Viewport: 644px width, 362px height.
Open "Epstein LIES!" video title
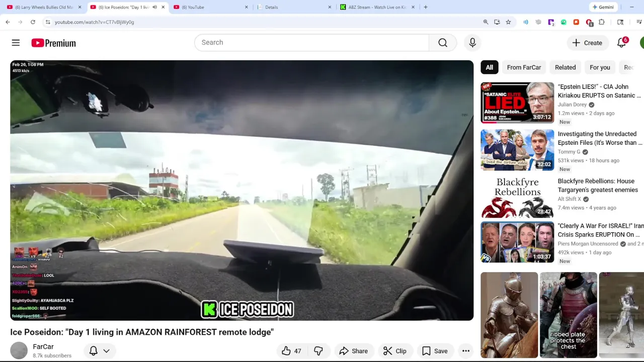[x=599, y=91]
